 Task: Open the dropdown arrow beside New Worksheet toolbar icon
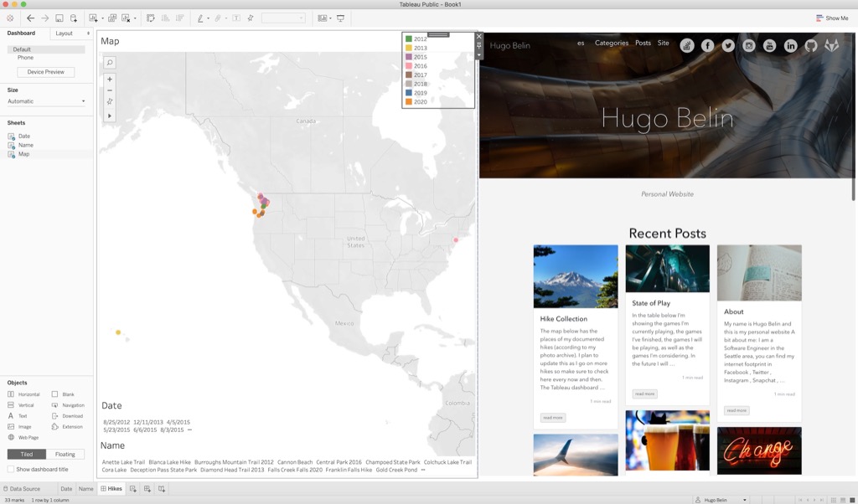pyautogui.click(x=102, y=18)
